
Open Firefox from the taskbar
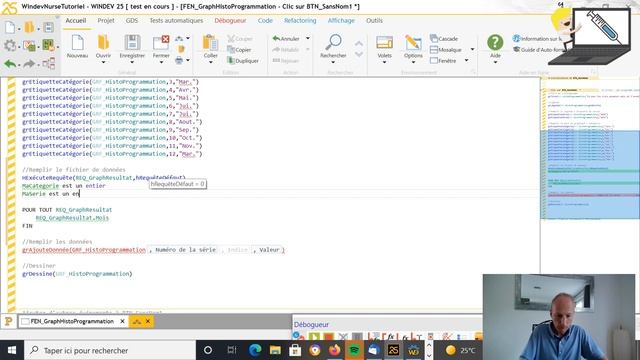click(x=334, y=350)
